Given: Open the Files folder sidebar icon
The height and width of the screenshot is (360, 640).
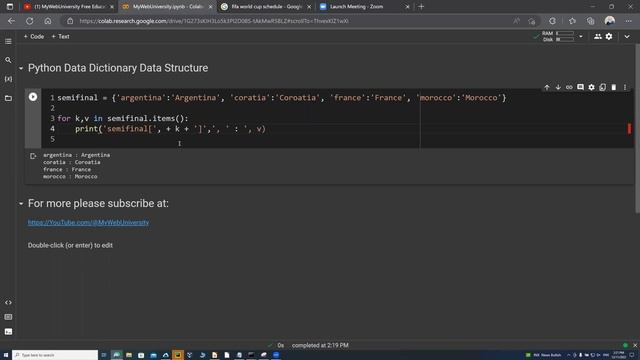Looking at the screenshot, I should [8, 98].
